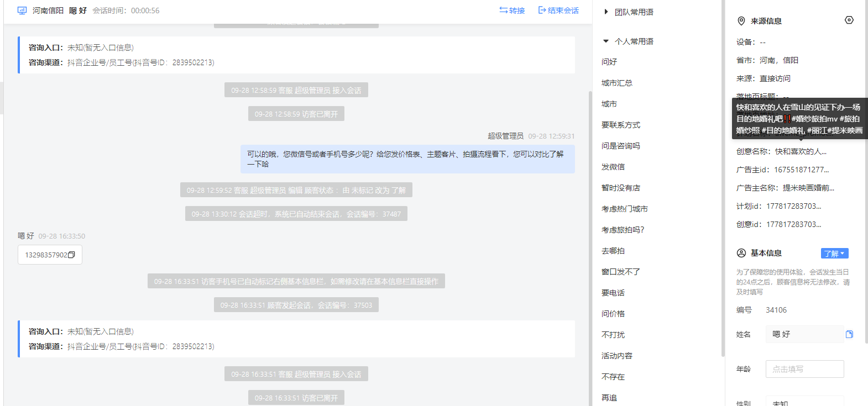The image size is (868, 406).
Task: Click system notice 会话编号: 37487
Action: pyautogui.click(x=296, y=214)
